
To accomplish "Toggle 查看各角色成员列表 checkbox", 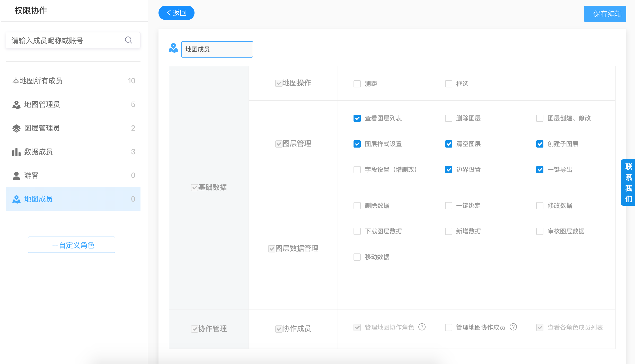I will click(x=540, y=327).
